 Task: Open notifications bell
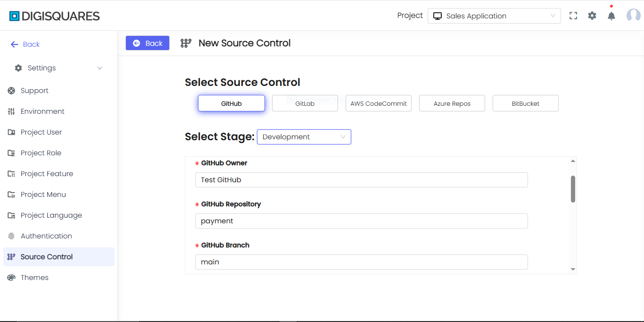click(x=611, y=16)
